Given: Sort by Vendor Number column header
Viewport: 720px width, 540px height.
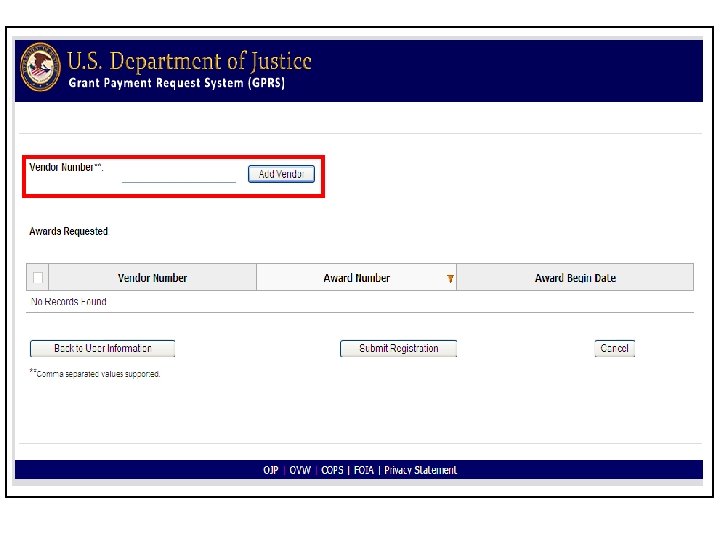Looking at the screenshot, I should point(152,278).
